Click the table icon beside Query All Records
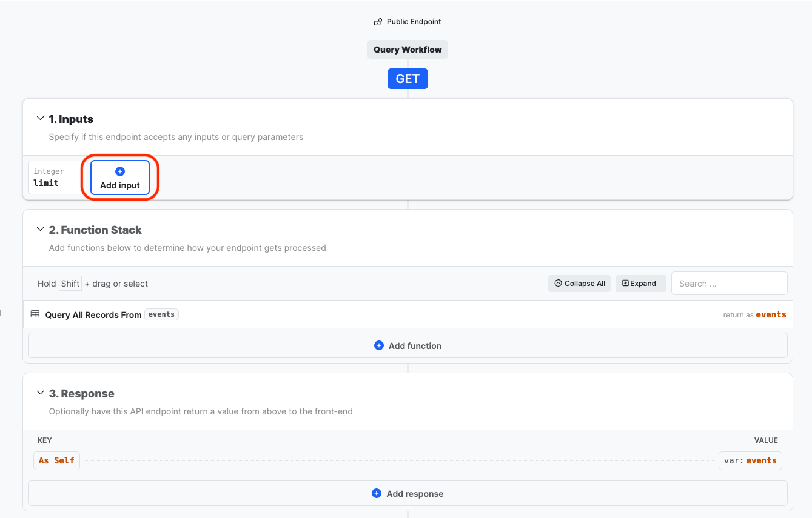 pyautogui.click(x=35, y=314)
